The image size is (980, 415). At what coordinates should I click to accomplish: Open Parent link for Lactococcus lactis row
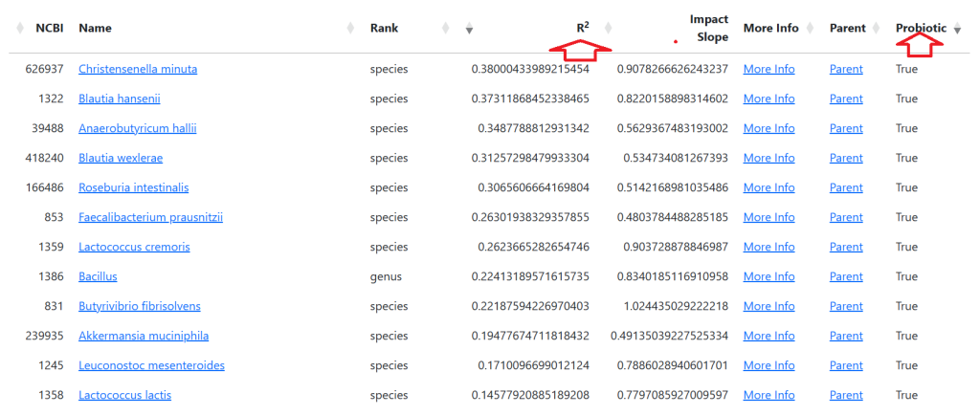[x=846, y=395]
